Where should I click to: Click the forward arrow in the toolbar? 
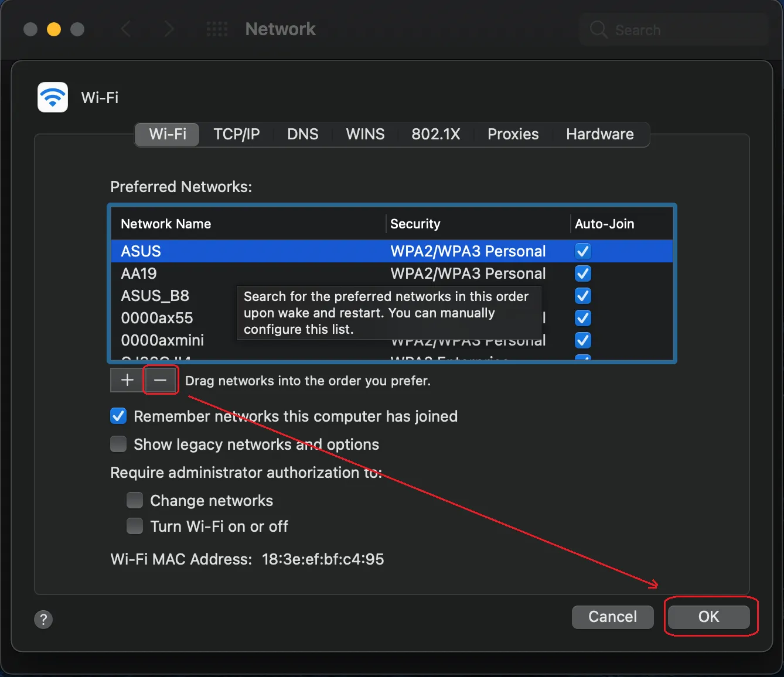(x=169, y=29)
